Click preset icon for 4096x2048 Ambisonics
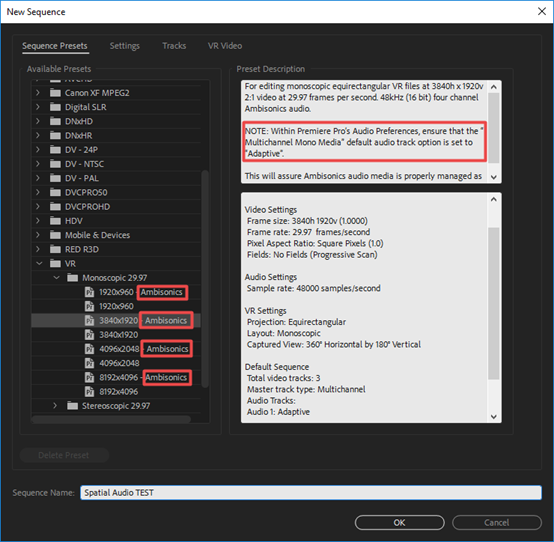Viewport: 554px width, 542px height. coord(89,349)
